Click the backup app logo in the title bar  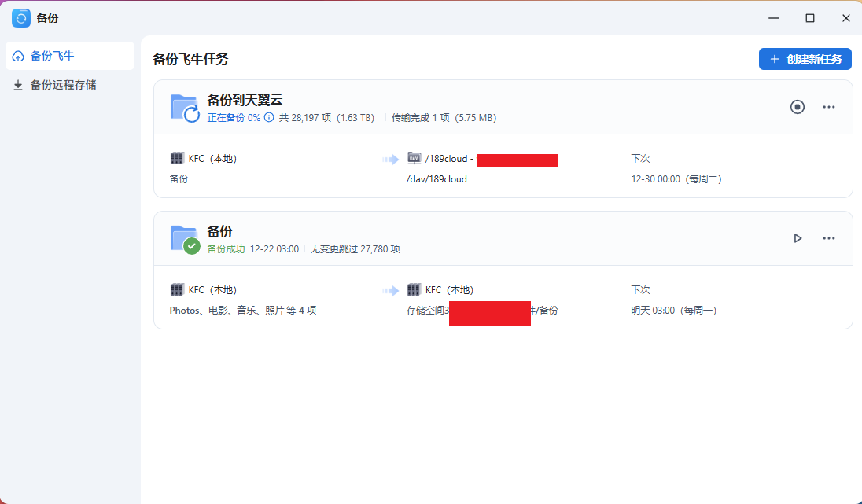21,17
